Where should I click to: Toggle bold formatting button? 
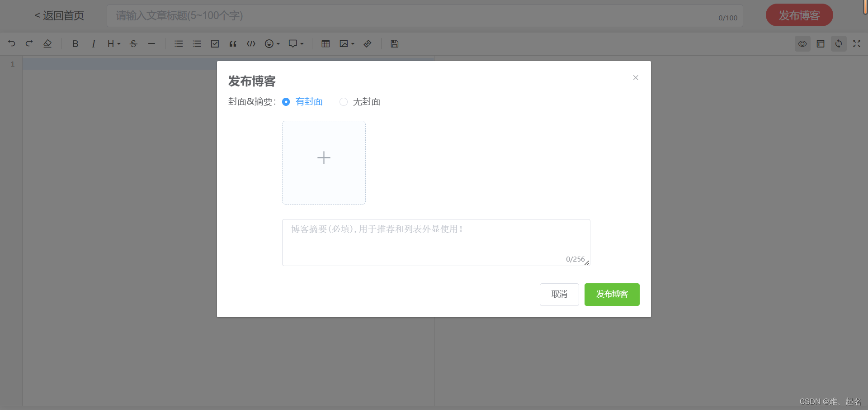[75, 44]
